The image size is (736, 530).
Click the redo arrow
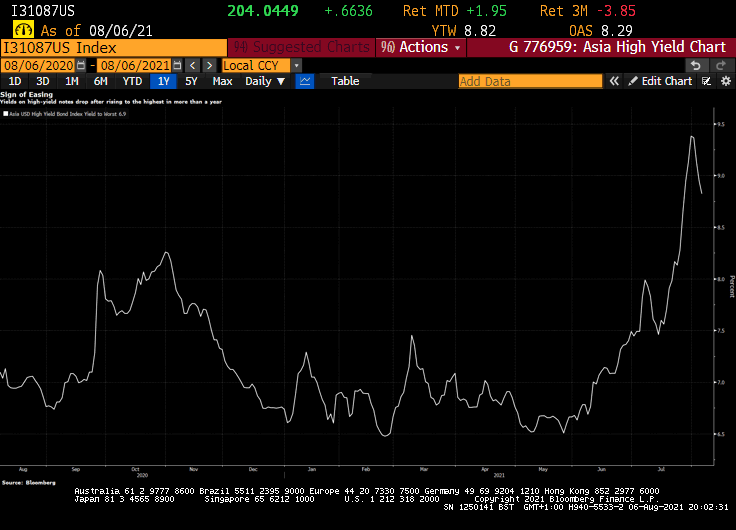tap(721, 65)
